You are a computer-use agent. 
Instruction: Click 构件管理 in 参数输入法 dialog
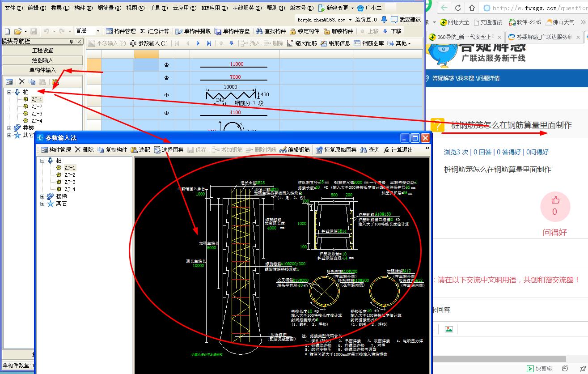pos(56,150)
